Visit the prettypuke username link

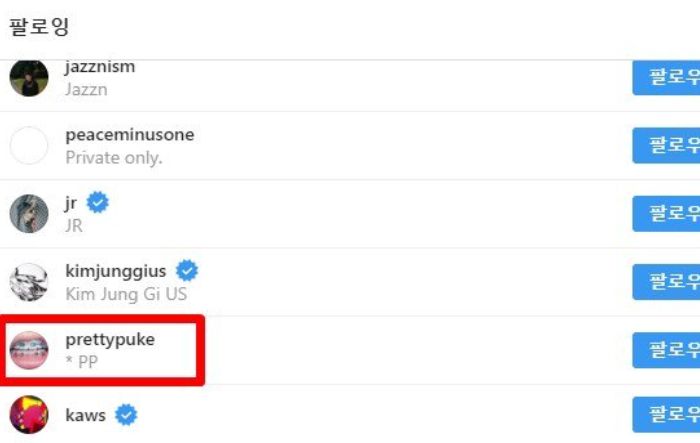(110, 340)
